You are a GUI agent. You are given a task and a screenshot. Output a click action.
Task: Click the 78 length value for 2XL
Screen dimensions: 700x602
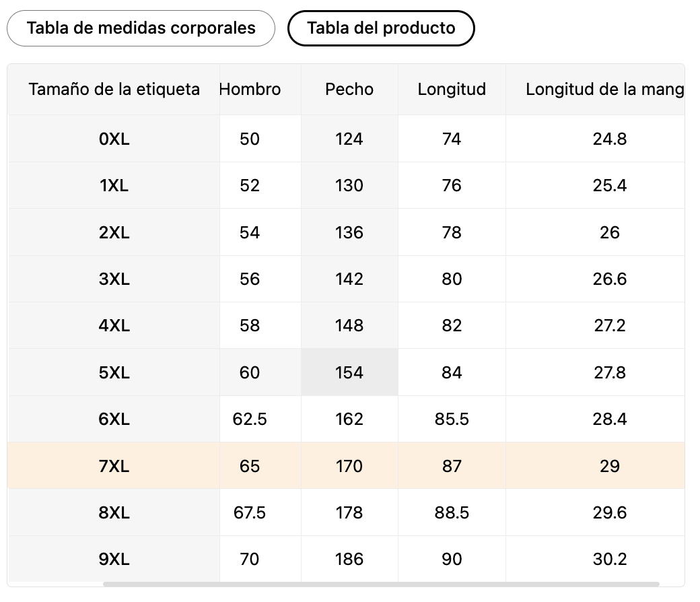pos(452,233)
